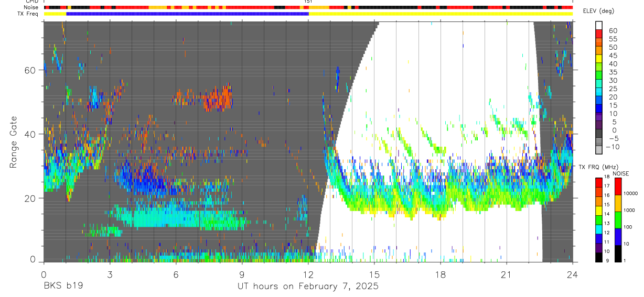Select the 45 value in the ELEV legend
The height and width of the screenshot is (297, 644).
tap(613, 56)
